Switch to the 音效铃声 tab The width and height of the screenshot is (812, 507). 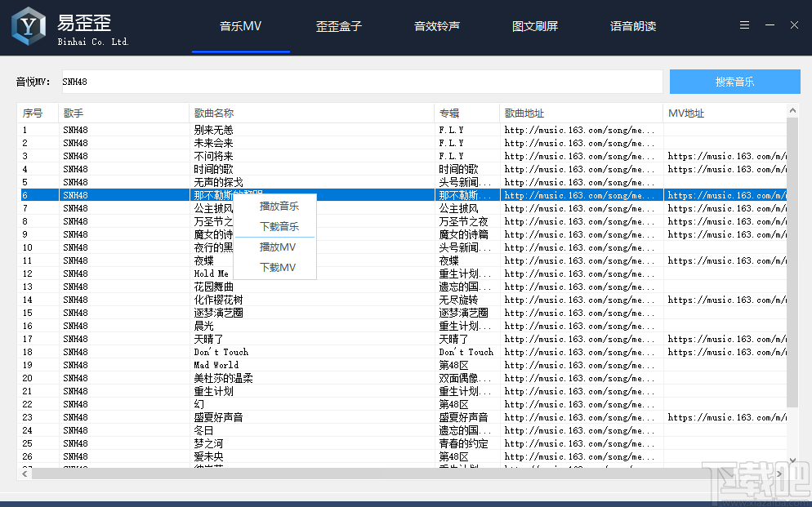pos(436,25)
